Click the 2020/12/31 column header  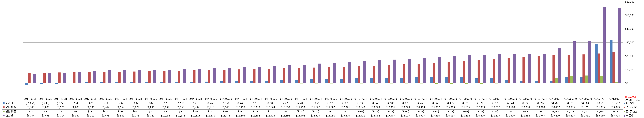pos(600,99)
